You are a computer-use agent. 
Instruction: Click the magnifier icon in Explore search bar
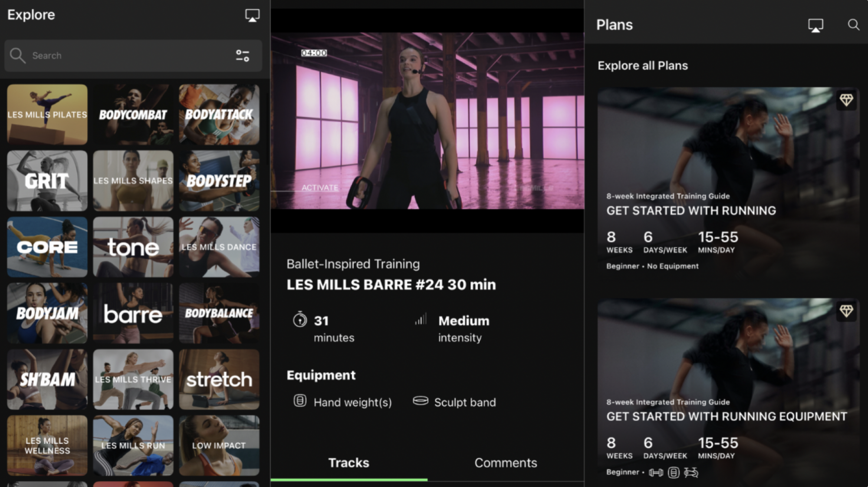click(x=18, y=56)
